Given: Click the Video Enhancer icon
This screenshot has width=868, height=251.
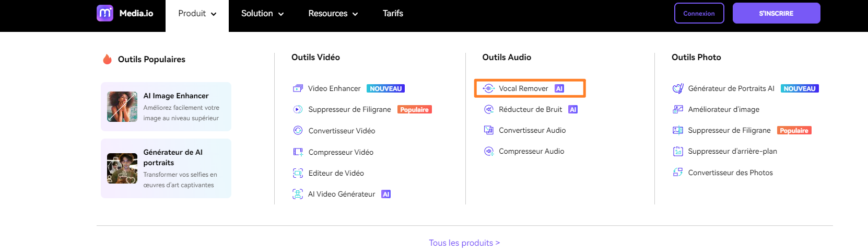Looking at the screenshot, I should click(298, 88).
